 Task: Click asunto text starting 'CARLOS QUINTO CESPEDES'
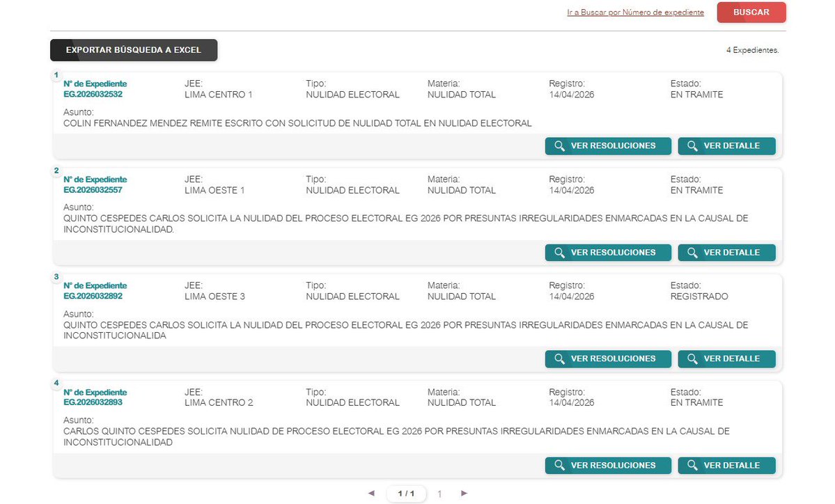tap(396, 436)
